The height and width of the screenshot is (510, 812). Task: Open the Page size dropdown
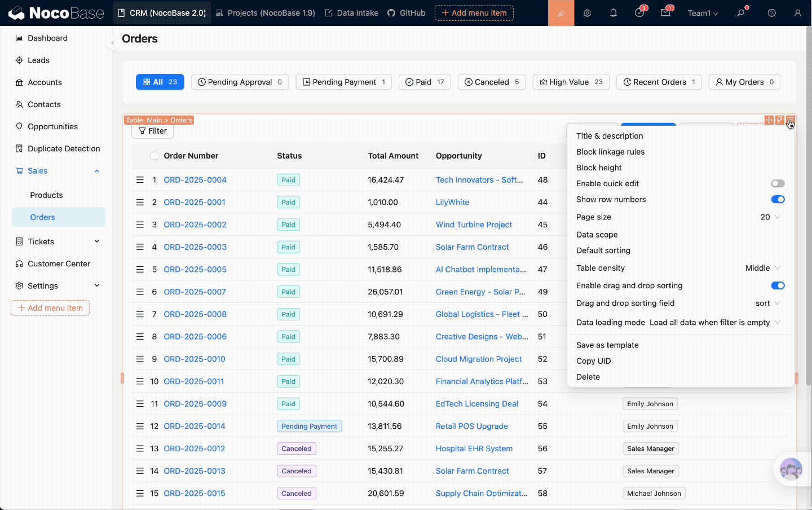[770, 217]
